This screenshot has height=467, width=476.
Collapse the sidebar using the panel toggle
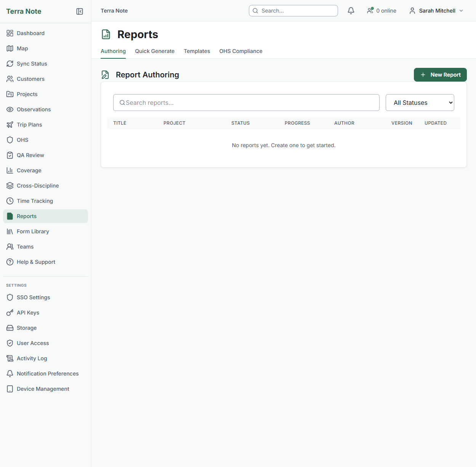(80, 11)
